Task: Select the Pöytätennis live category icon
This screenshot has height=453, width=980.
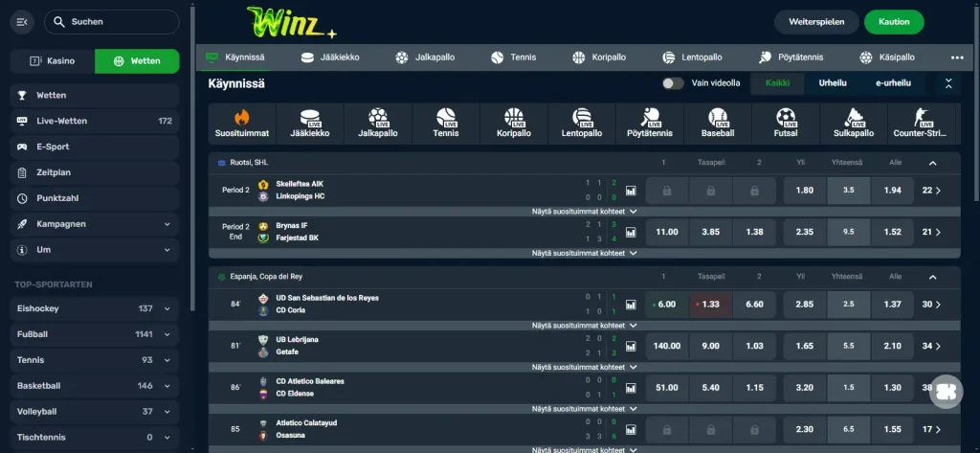Action: click(x=650, y=124)
